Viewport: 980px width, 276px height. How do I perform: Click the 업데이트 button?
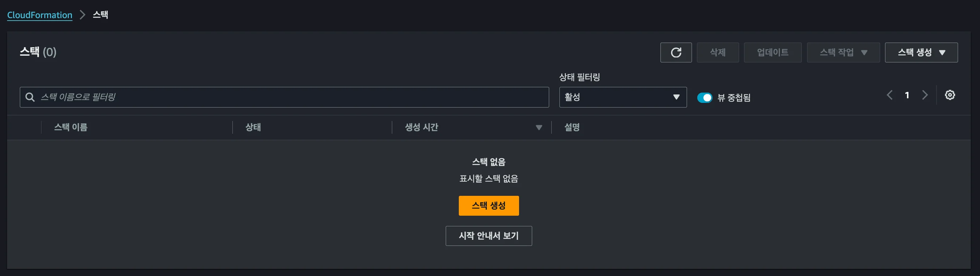[x=773, y=53]
